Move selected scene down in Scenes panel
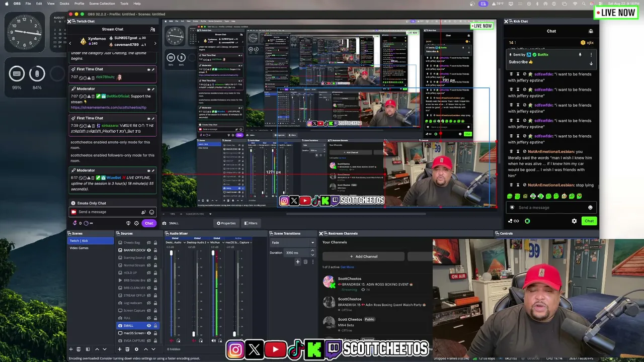 [x=105, y=349]
